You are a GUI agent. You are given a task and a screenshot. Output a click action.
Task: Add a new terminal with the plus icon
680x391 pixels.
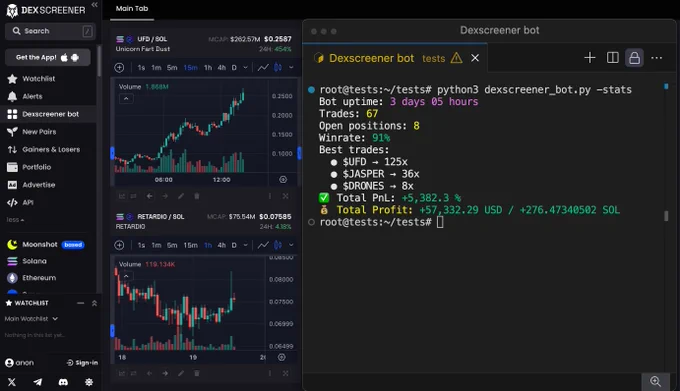pos(589,58)
